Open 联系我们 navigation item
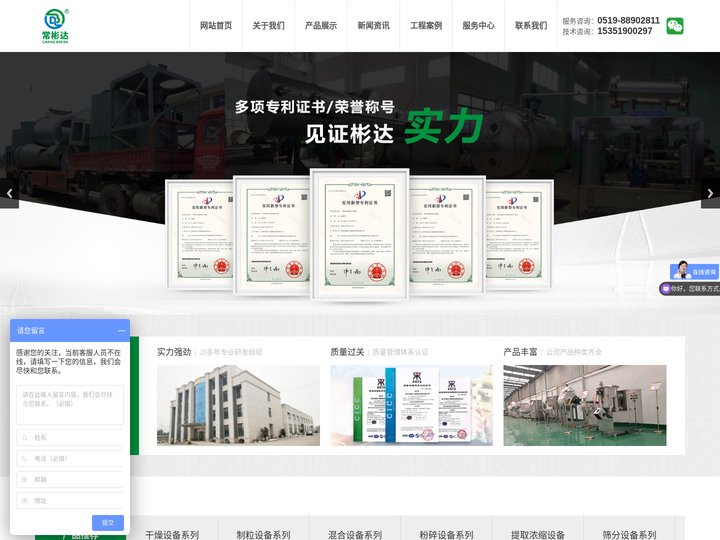 point(531,26)
